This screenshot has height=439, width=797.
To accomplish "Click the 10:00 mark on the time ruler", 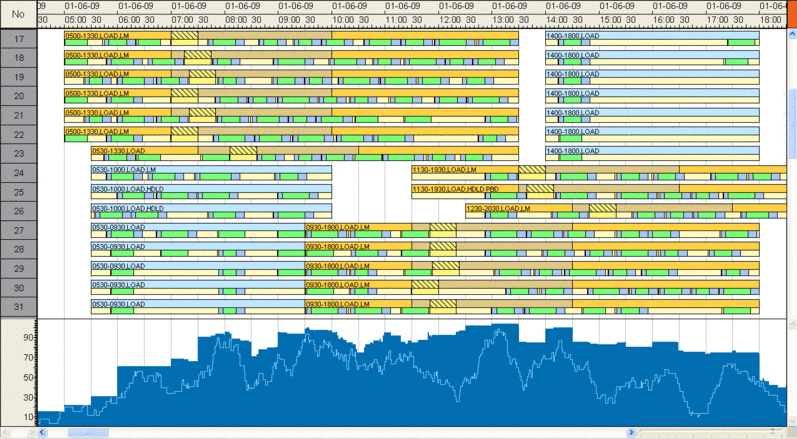I will point(342,18).
